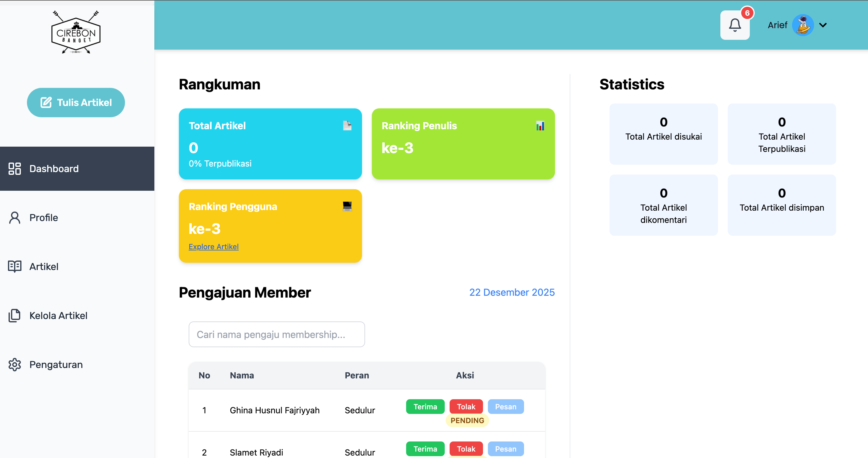Image resolution: width=868 pixels, height=458 pixels.
Task: Click the bar chart icon on Ranking Penulis
Action: tap(540, 126)
